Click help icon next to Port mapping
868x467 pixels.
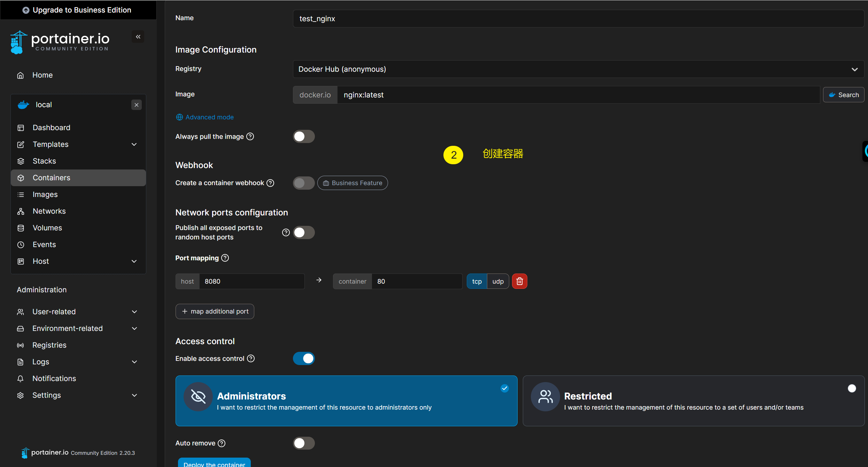(x=225, y=258)
